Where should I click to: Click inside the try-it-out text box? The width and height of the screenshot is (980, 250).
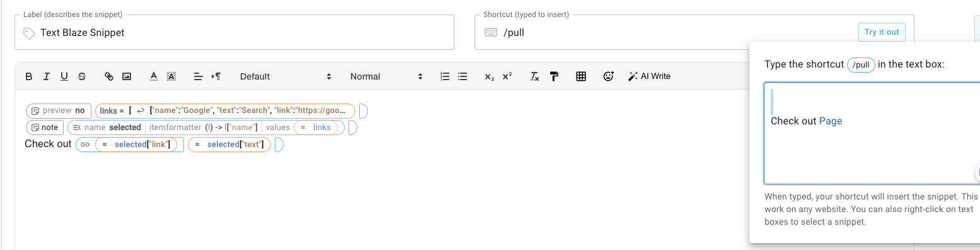872,133
